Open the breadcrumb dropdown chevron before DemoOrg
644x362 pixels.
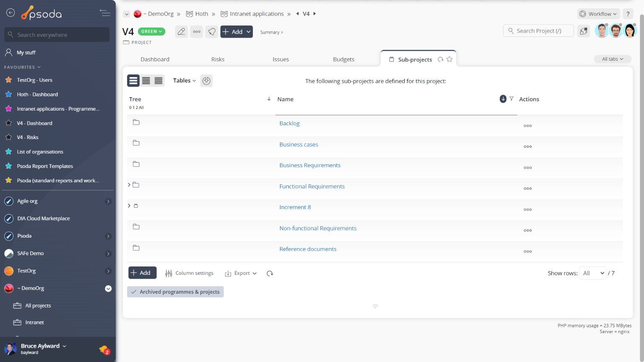tap(127, 14)
